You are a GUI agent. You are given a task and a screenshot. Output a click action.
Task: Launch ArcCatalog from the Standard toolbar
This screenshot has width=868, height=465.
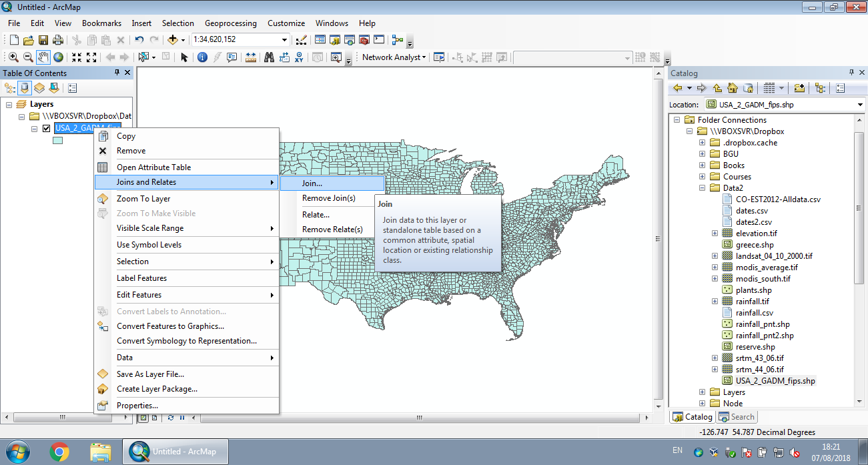[334, 39]
